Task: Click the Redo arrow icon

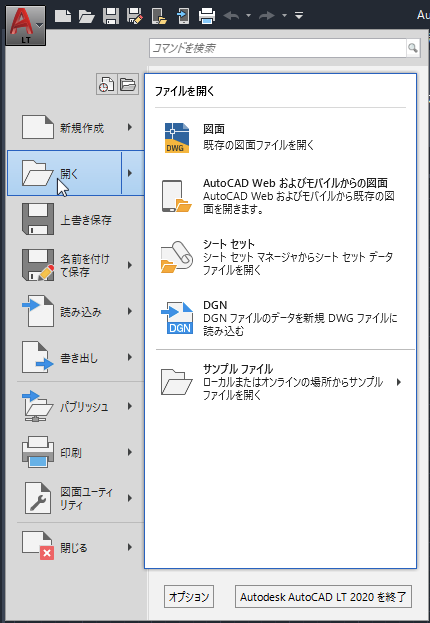Action: pyautogui.click(x=267, y=16)
